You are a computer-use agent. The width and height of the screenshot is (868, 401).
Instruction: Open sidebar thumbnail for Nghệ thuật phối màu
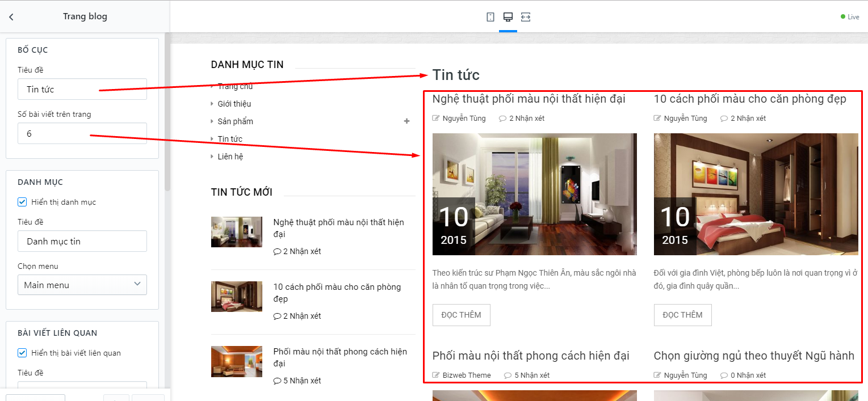[x=237, y=231]
